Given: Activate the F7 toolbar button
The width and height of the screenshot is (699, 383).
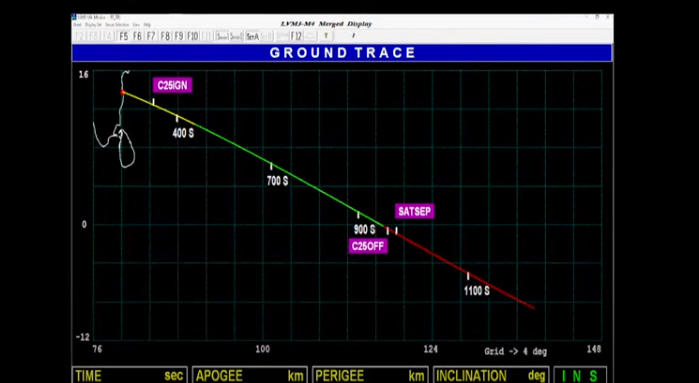Looking at the screenshot, I should tap(151, 36).
